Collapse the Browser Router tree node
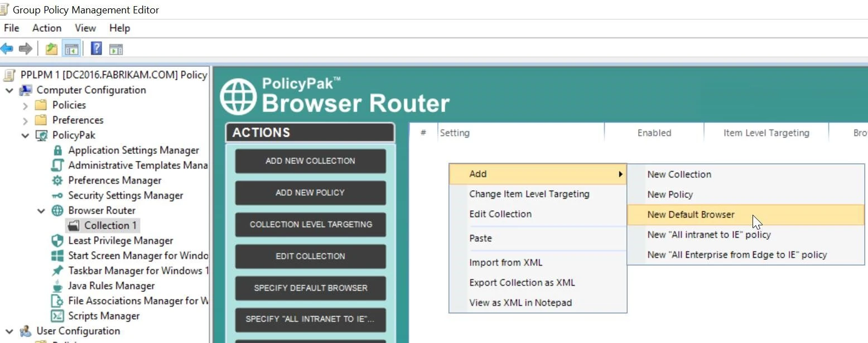Image resolution: width=868 pixels, height=343 pixels. click(41, 211)
